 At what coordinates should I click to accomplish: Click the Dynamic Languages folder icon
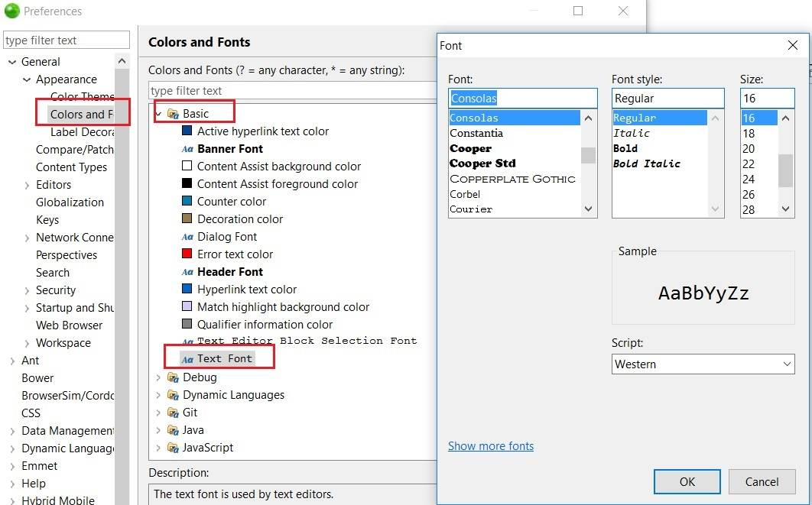(173, 395)
